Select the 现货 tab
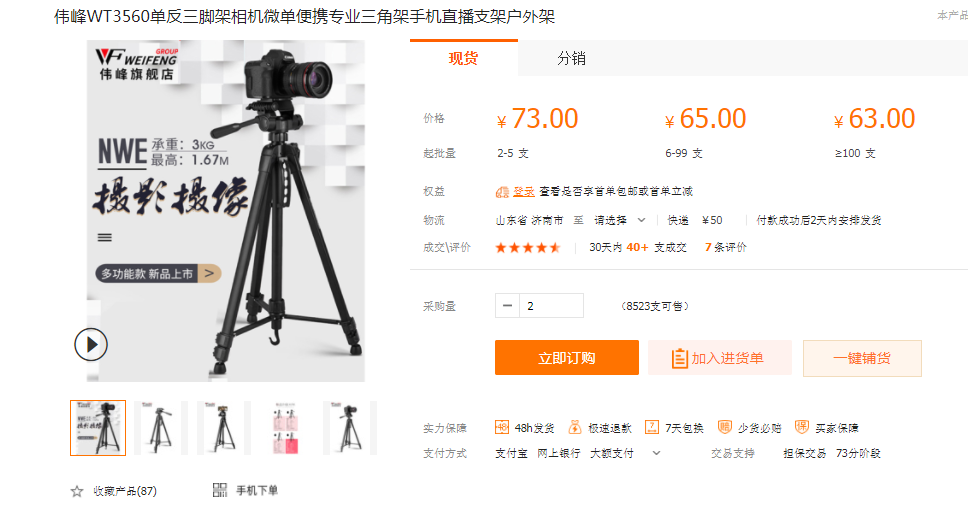Image resolution: width=968 pixels, height=507 pixels. pos(464,59)
